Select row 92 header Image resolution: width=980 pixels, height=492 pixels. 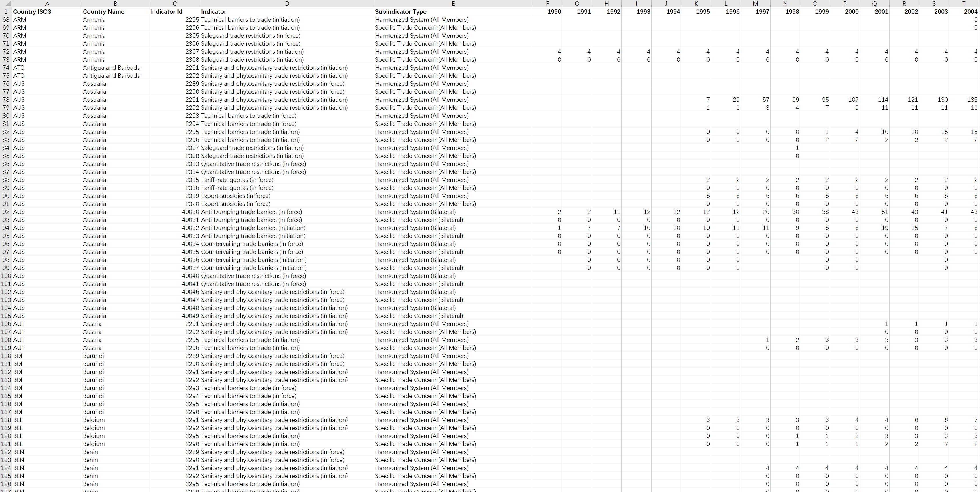pyautogui.click(x=6, y=212)
